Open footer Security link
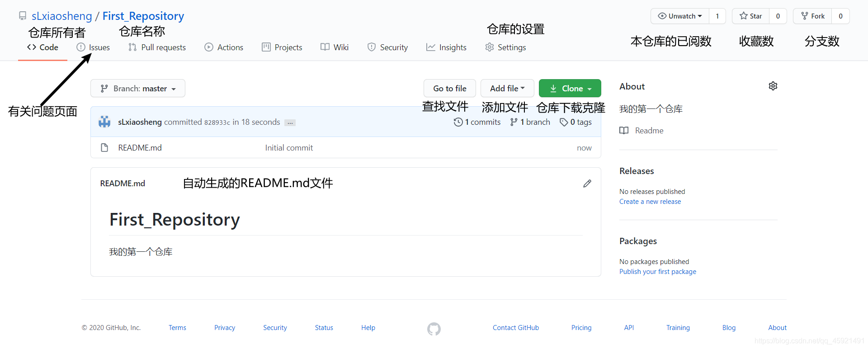 (x=275, y=328)
